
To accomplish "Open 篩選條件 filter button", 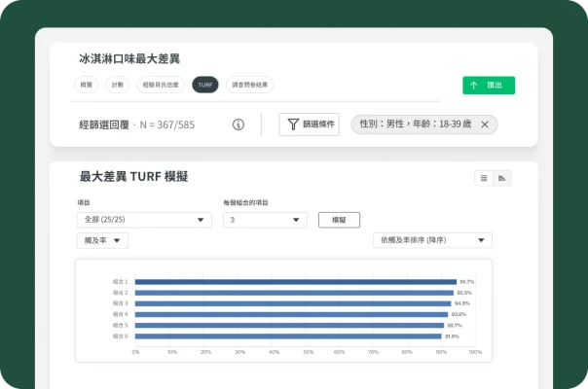I will pyautogui.click(x=310, y=124).
